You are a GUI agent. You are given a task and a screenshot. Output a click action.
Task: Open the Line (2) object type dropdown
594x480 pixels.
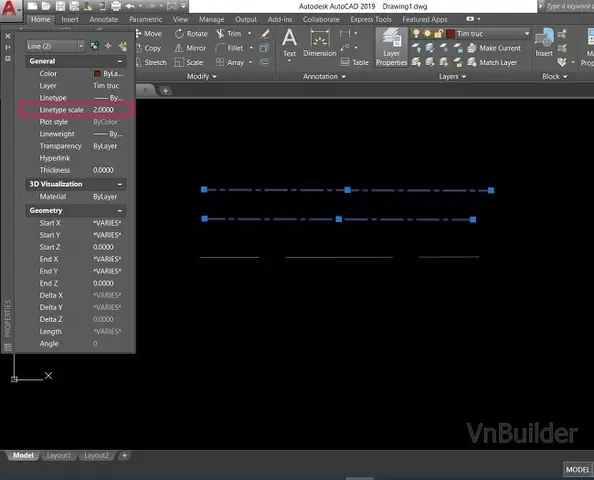click(x=81, y=46)
